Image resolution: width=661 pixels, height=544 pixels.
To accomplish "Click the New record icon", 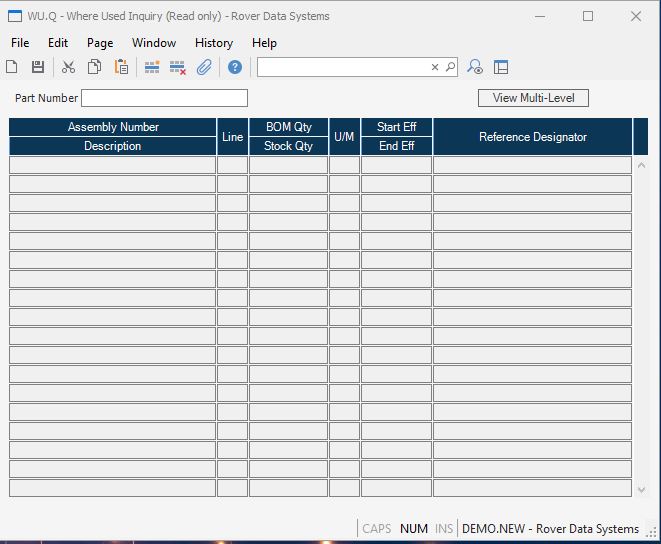I will point(12,67).
